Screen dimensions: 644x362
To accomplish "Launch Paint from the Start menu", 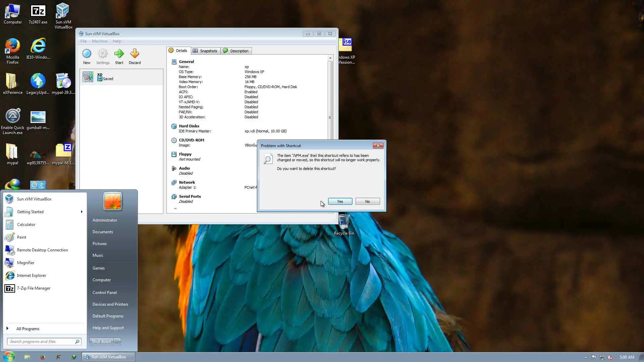I will [21, 237].
